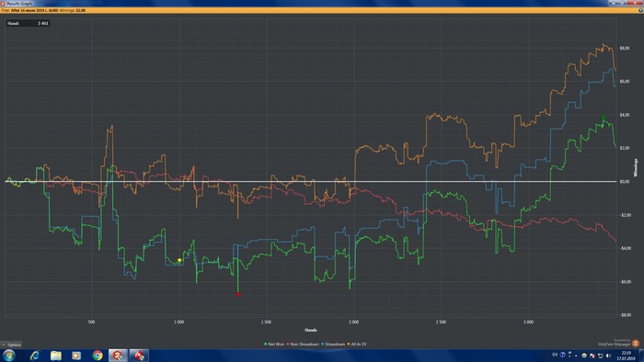Screen dimensions: 644x362
Task: Open the Windows Start menu
Action: [x=8, y=355]
